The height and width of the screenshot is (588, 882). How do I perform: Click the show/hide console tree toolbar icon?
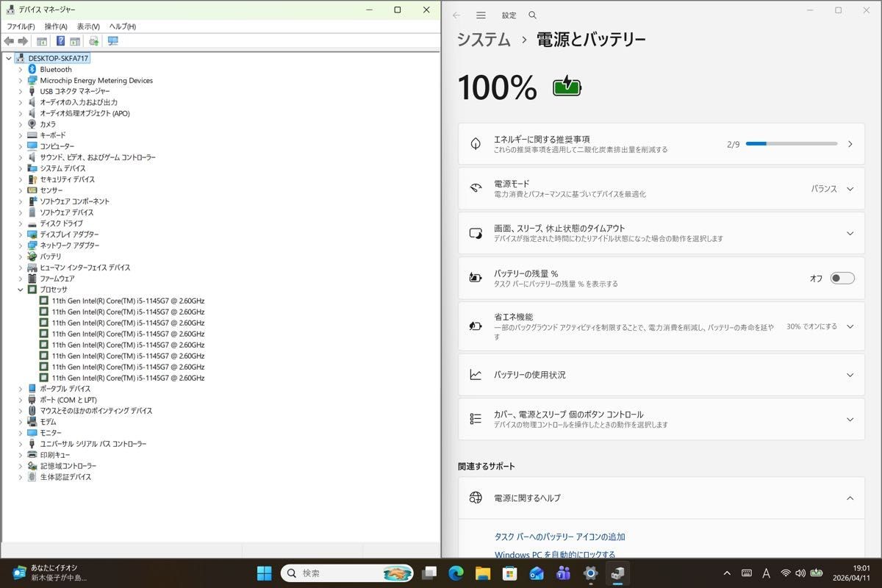[x=42, y=41]
